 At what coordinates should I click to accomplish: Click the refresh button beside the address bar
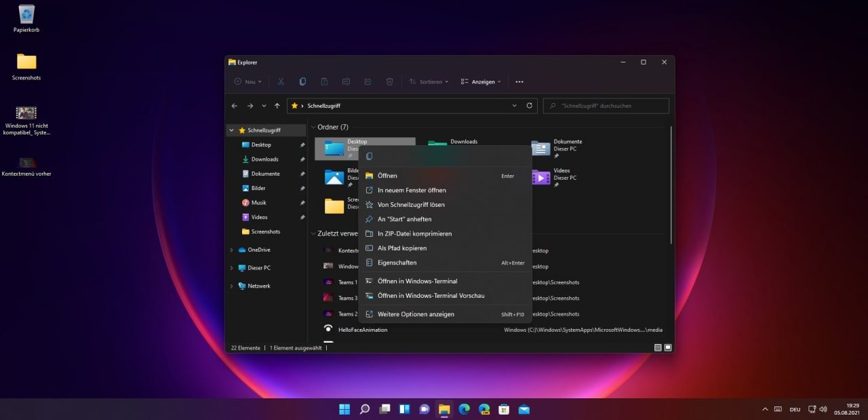(x=530, y=106)
